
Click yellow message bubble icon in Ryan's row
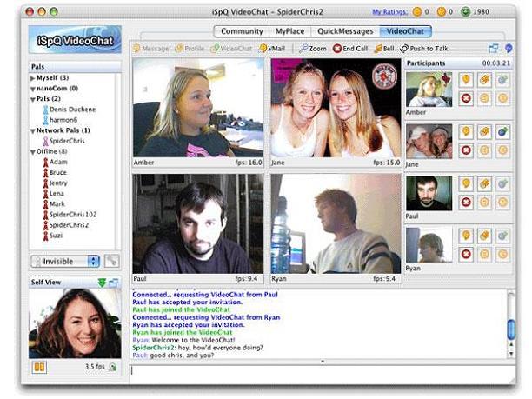coord(466,236)
